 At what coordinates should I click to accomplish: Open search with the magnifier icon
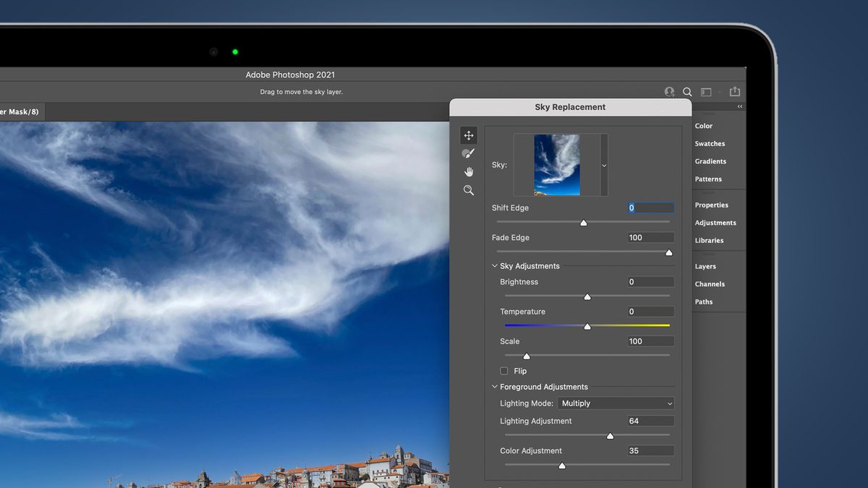687,92
